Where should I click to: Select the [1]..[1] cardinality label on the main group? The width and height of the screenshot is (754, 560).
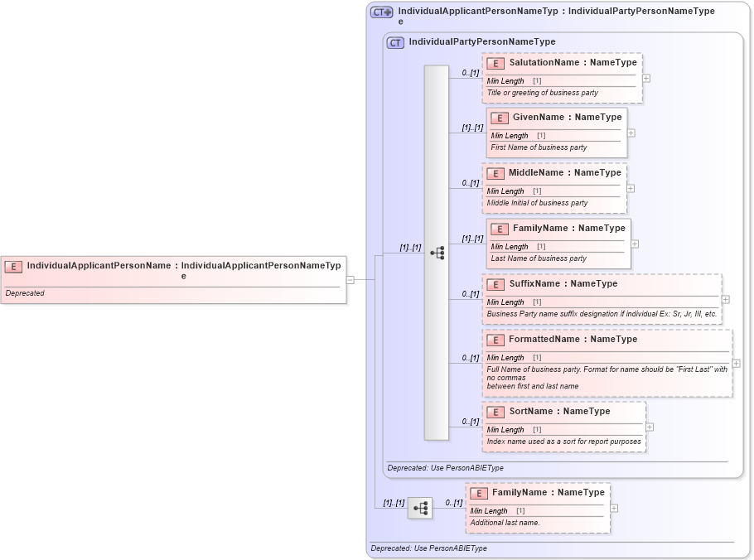[409, 246]
